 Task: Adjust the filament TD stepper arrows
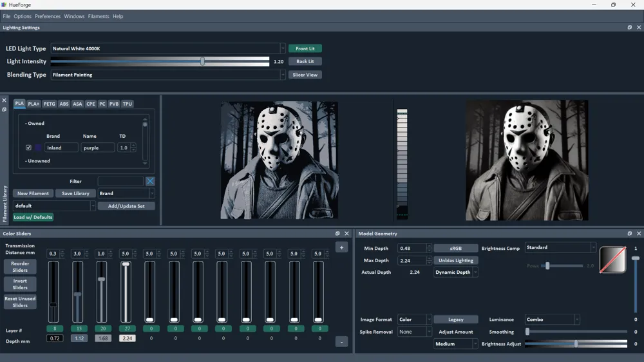[133, 148]
